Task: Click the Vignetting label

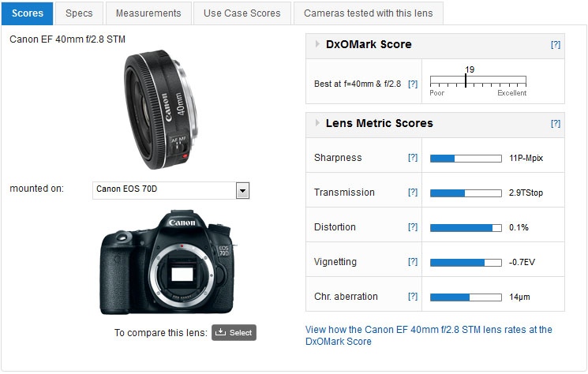Action: (335, 262)
